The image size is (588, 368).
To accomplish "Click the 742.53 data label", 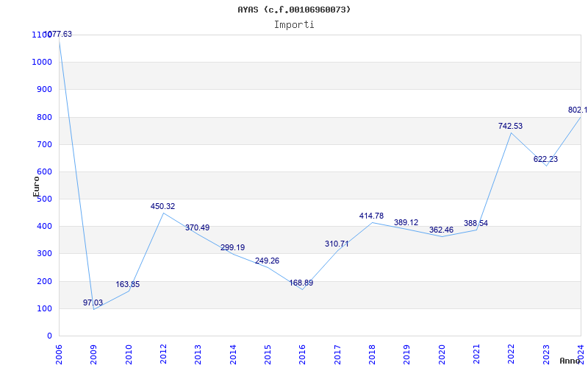I will pyautogui.click(x=510, y=126).
